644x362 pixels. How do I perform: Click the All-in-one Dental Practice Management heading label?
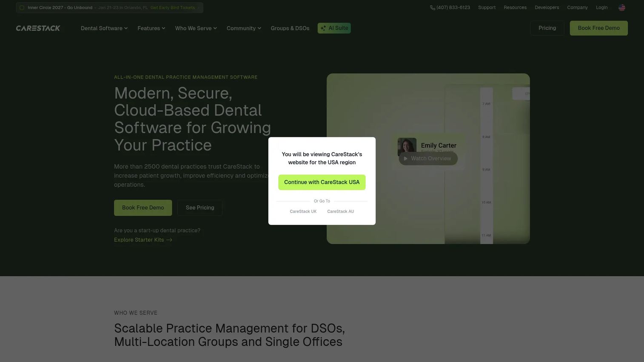pyautogui.click(x=185, y=77)
